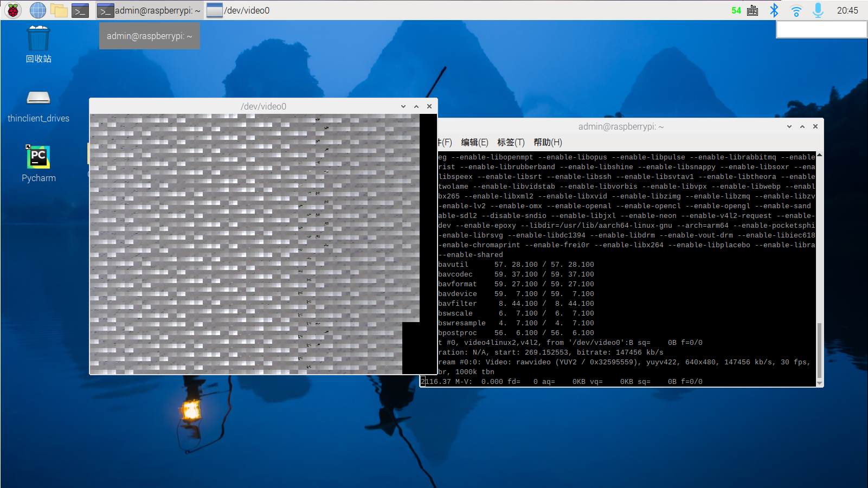Open the 标签(T) menu in terminal
Viewport: 868px width, 488px height.
tap(511, 142)
